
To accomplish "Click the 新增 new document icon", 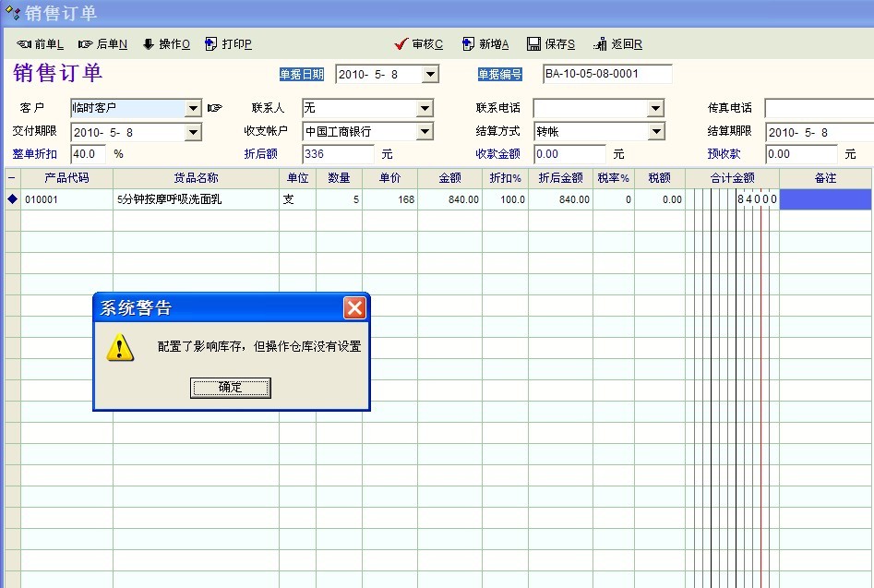I will tap(468, 44).
